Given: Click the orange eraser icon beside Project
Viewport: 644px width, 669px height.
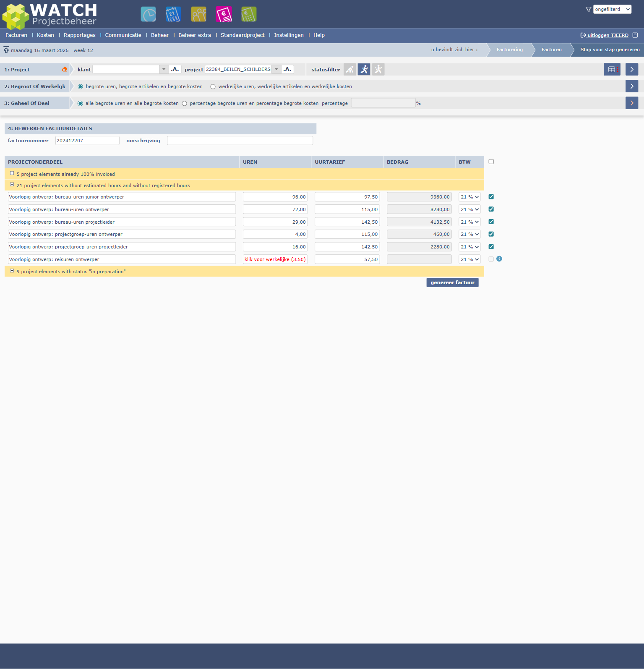Looking at the screenshot, I should point(64,70).
